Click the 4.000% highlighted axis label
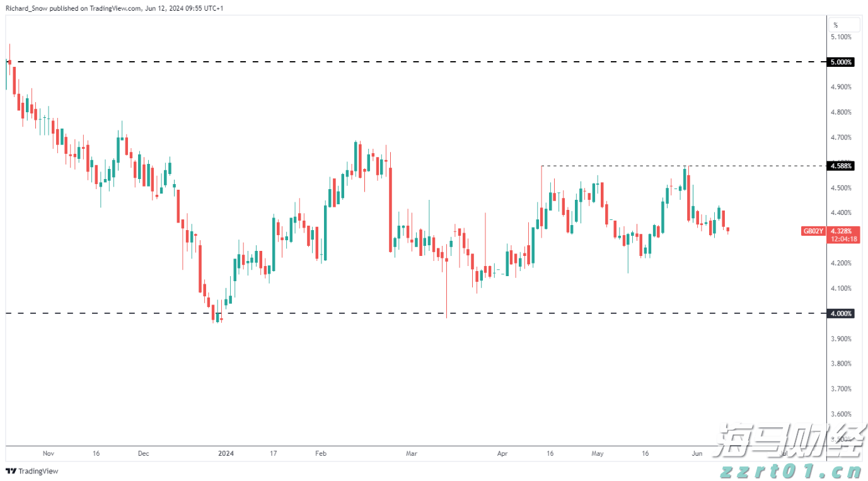Image resolution: width=868 pixels, height=481 pixels. click(842, 313)
